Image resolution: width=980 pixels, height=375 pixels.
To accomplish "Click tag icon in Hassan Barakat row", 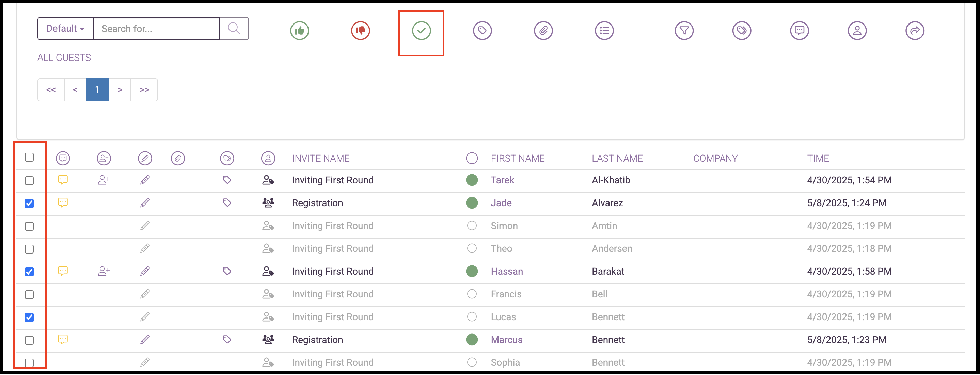I will point(227,271).
